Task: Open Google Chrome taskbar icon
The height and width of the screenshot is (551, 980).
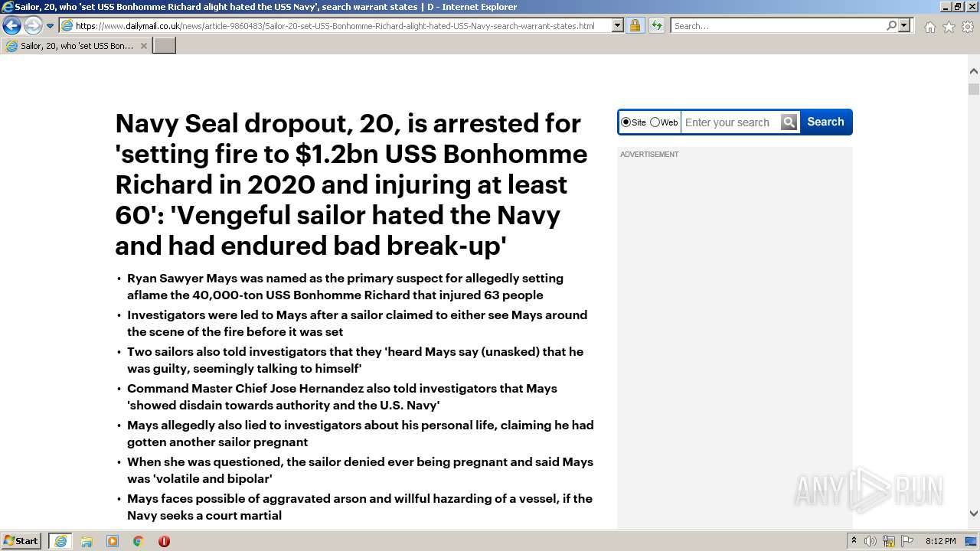Action: 139,541
